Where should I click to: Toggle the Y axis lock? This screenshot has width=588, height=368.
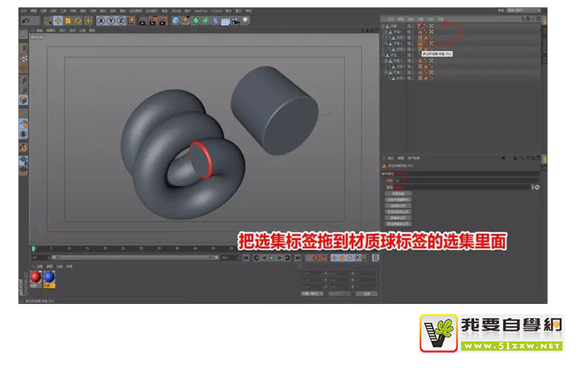coord(111,21)
